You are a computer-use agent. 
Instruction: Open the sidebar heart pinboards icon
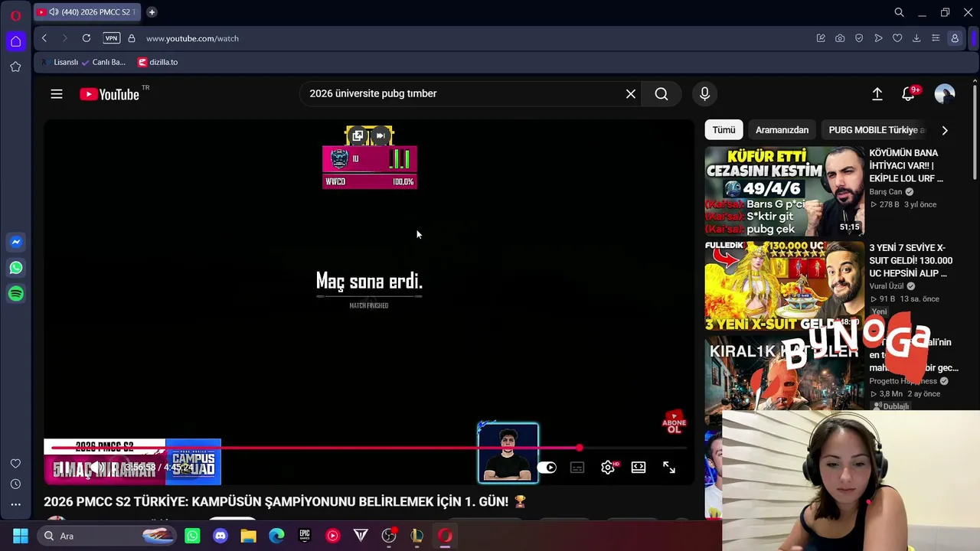coord(15,464)
